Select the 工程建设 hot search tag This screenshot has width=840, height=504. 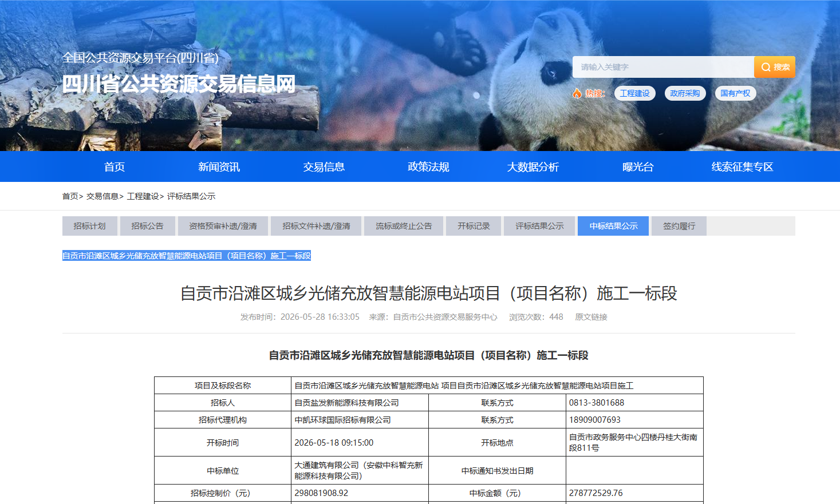(634, 93)
